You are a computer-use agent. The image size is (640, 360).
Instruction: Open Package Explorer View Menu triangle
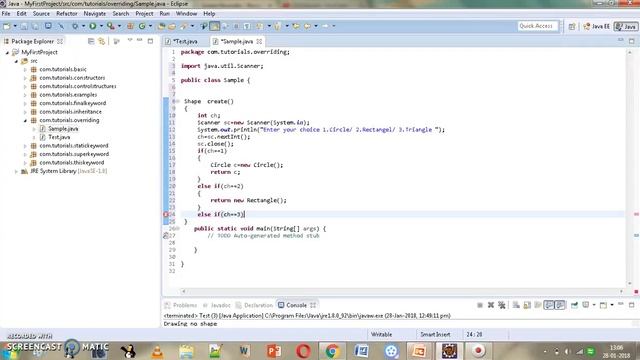[130, 40]
